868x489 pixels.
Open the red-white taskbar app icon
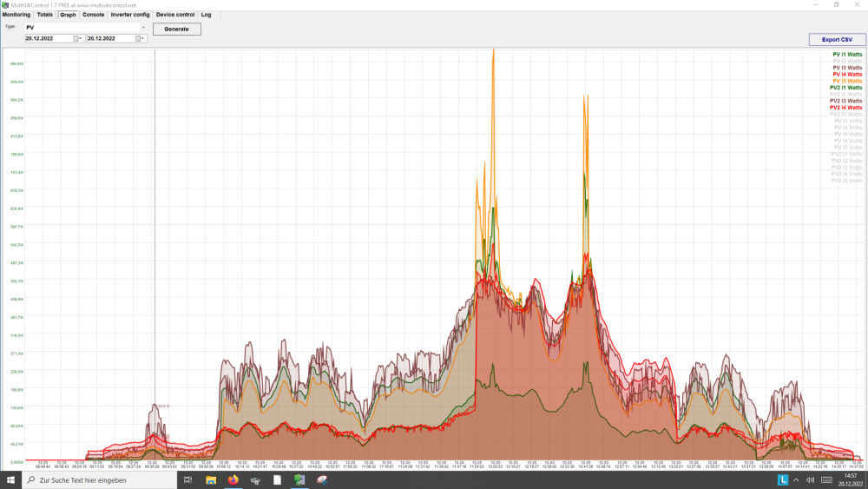(322, 480)
